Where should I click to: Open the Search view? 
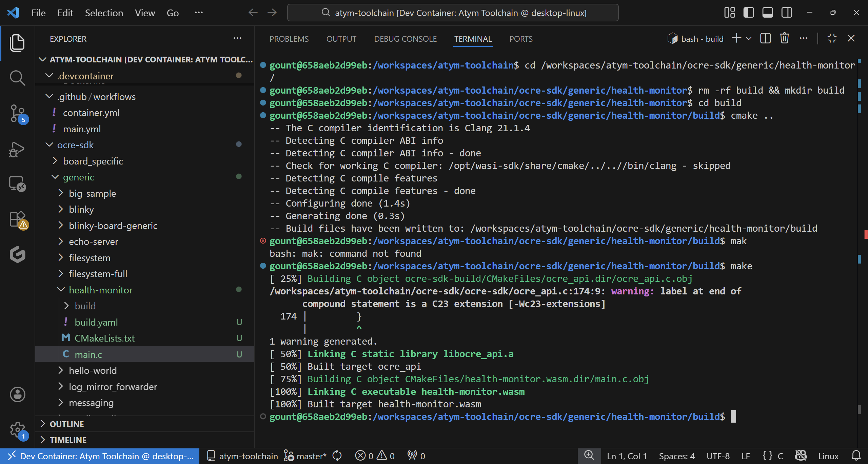tap(17, 77)
